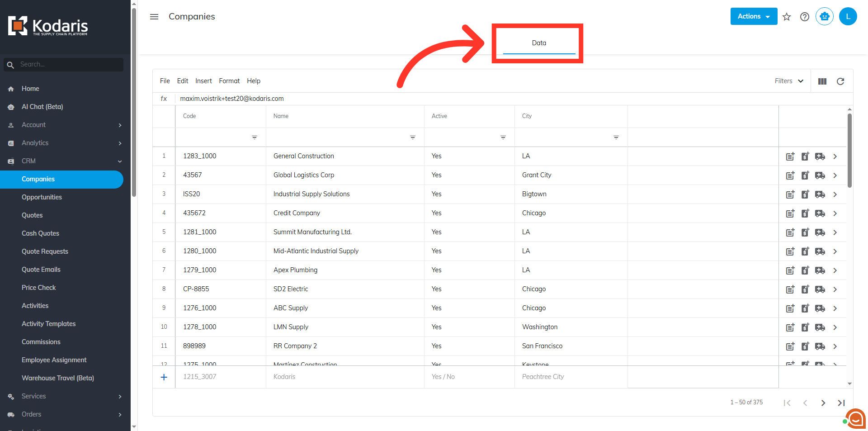Open the hamburger menu next to Companies

pos(154,17)
